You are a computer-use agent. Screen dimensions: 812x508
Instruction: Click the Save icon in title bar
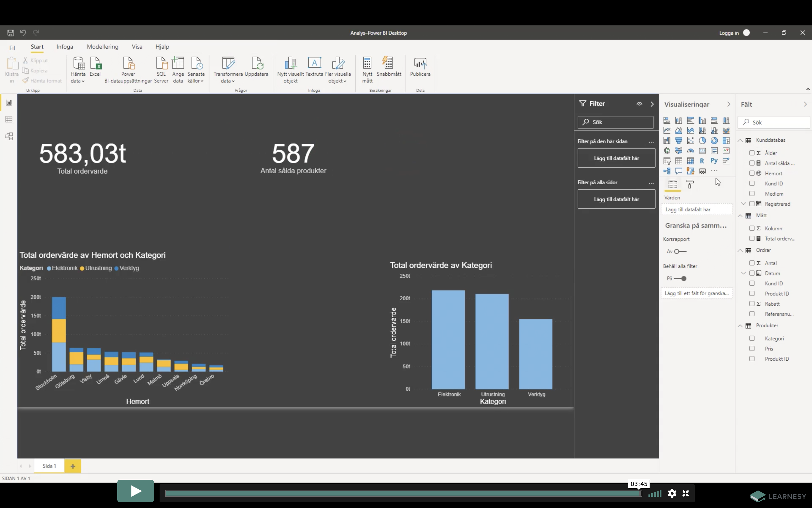tap(10, 32)
